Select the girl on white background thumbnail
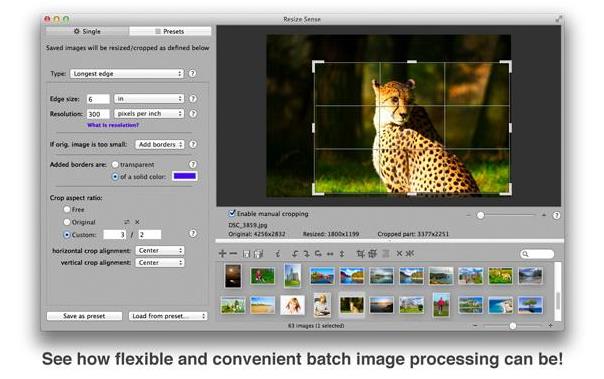 (292, 305)
